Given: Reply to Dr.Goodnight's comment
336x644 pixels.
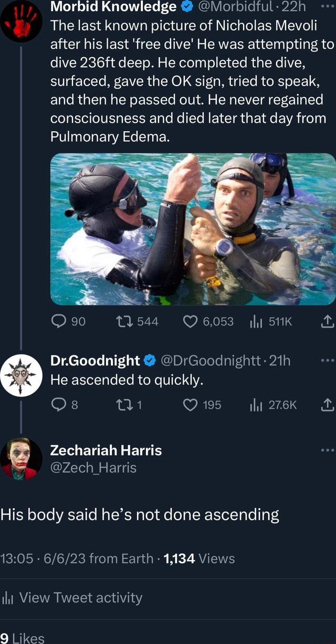Looking at the screenshot, I should (57, 405).
